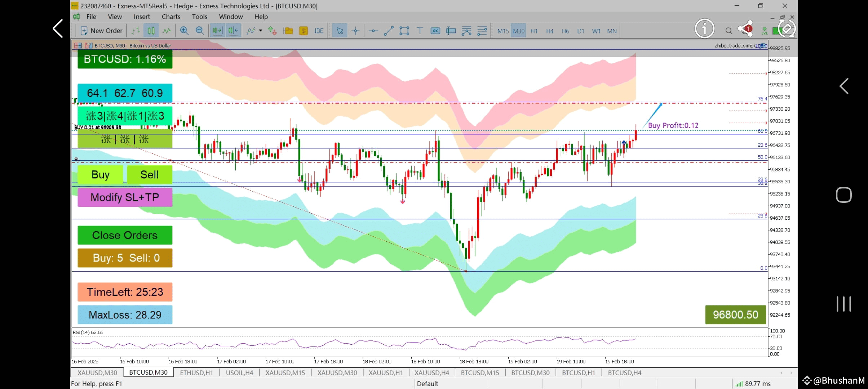
Task: Toggle chart auto scroll
Action: point(217,31)
